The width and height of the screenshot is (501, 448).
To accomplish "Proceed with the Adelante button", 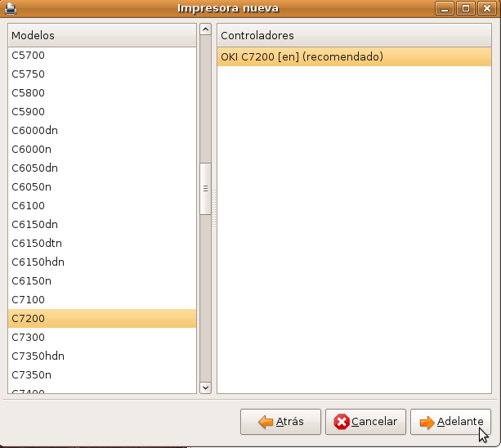I will [450, 422].
